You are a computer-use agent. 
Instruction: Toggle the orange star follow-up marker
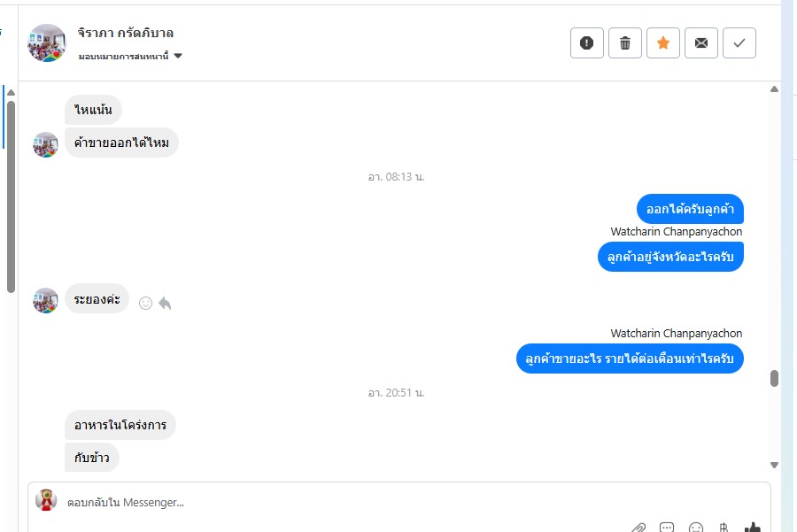click(x=662, y=43)
